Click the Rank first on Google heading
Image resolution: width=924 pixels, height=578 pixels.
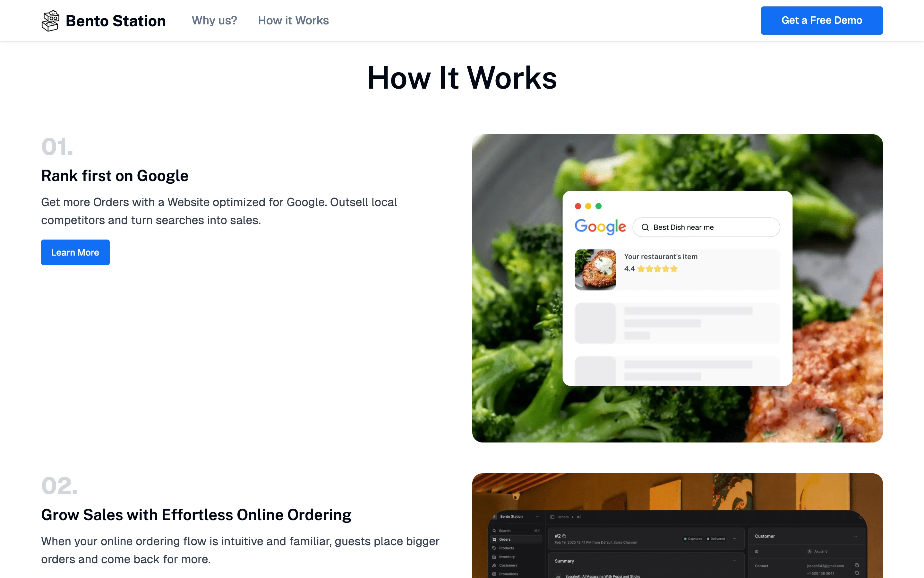(x=115, y=176)
